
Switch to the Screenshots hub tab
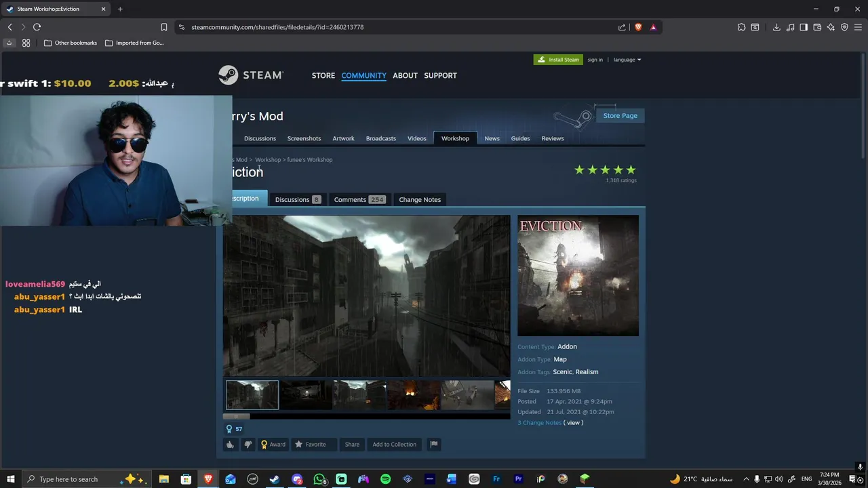304,138
